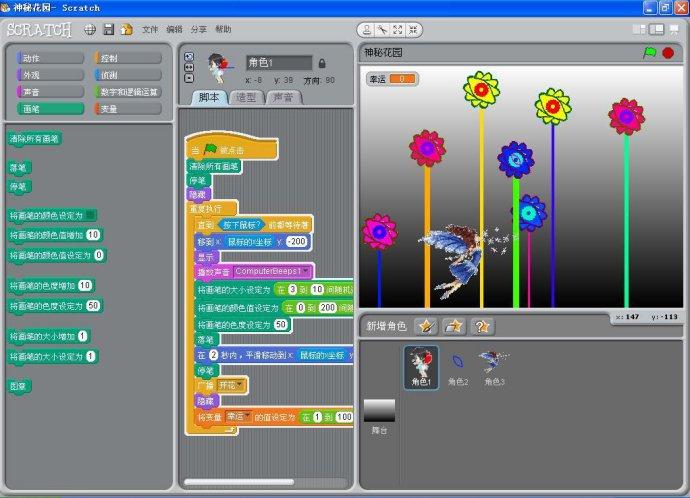This screenshot has width=690, height=498.
Task: Switch to small stage view mode
Action: 639,29
